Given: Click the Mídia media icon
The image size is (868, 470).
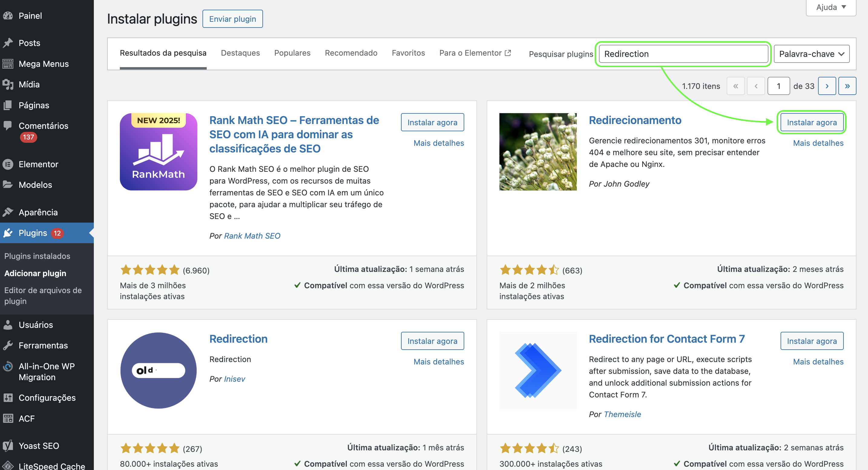Looking at the screenshot, I should 8,84.
